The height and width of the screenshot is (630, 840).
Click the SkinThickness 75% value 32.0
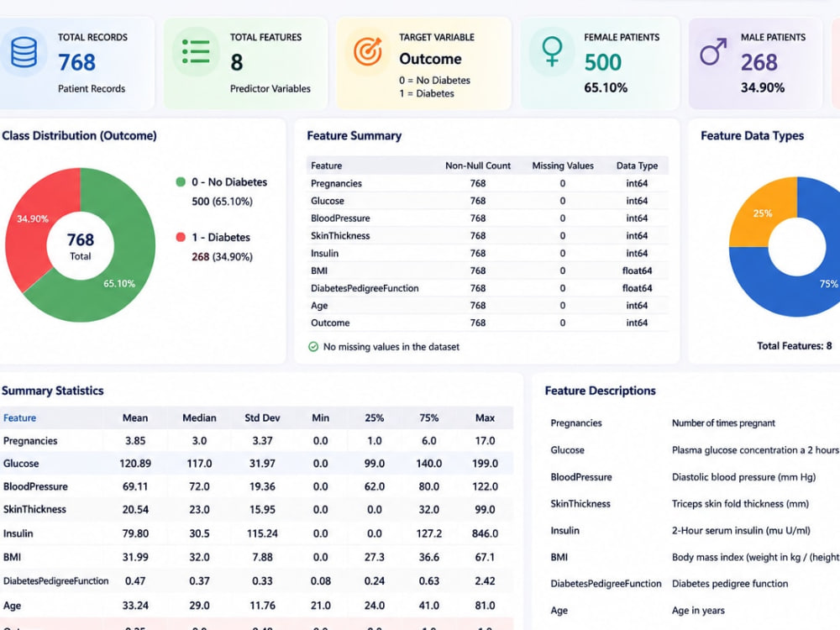click(428, 510)
